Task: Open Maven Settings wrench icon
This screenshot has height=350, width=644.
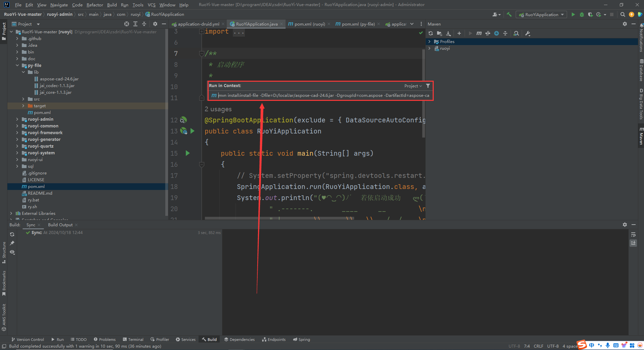Action: click(527, 33)
